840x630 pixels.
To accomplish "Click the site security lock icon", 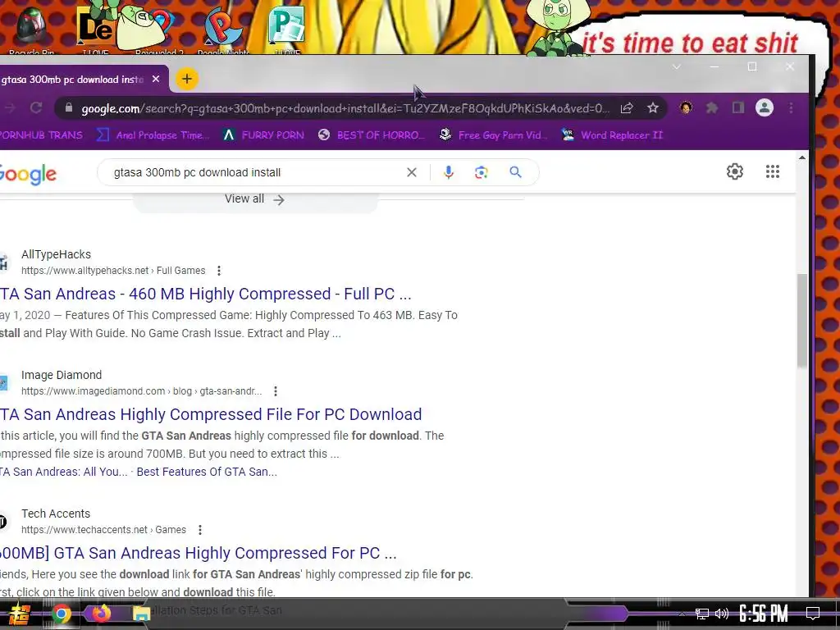I will pos(69,108).
